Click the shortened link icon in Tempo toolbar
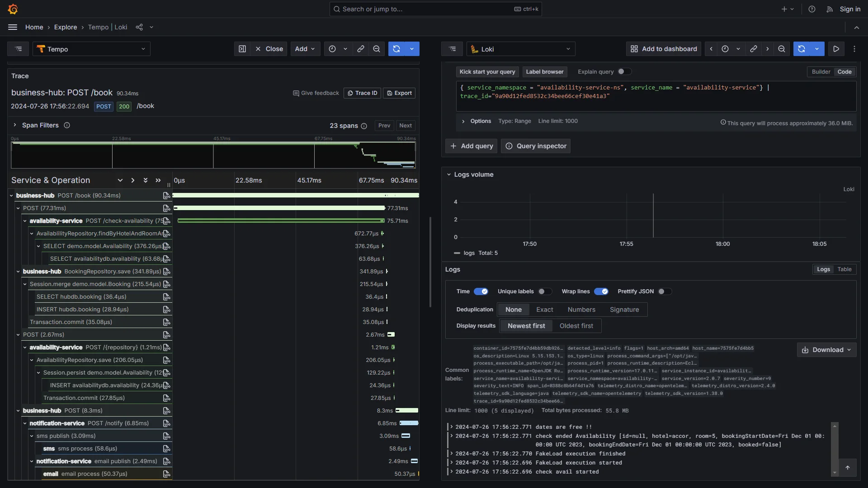 360,49
